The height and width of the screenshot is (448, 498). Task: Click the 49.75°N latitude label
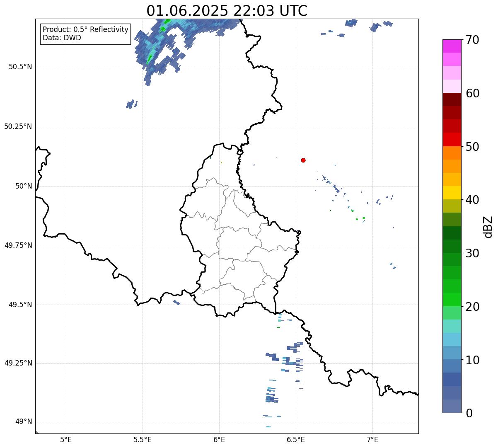18,245
